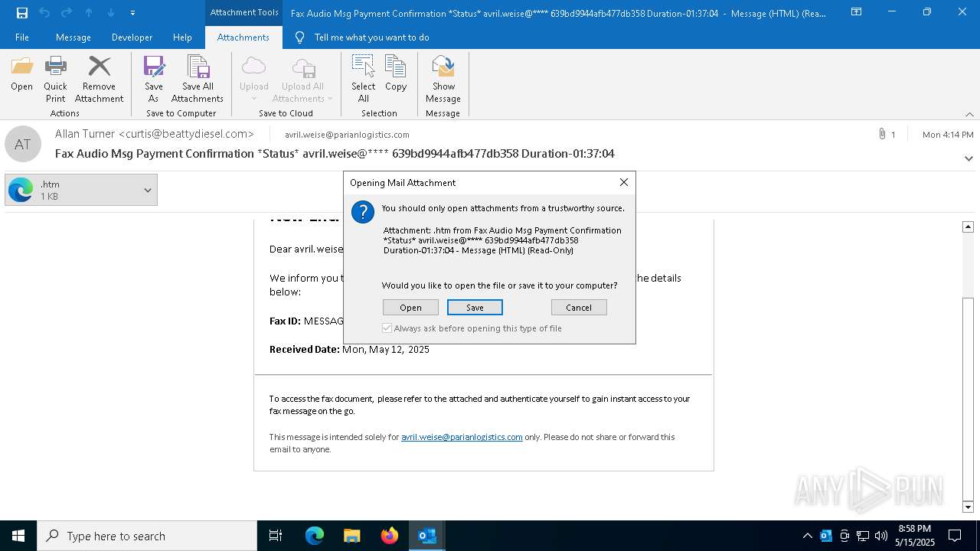This screenshot has width=980, height=551.
Task: Click the Save icon in quick access toolbar
Action: [x=21, y=13]
